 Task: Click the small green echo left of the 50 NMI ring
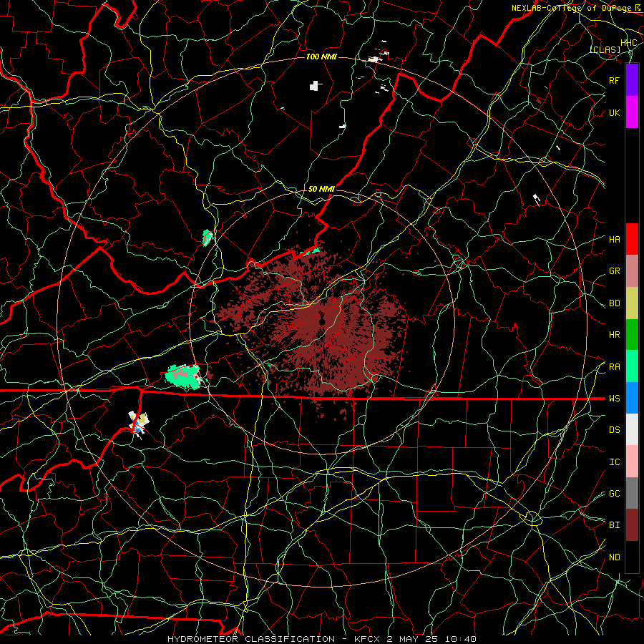pos(208,238)
